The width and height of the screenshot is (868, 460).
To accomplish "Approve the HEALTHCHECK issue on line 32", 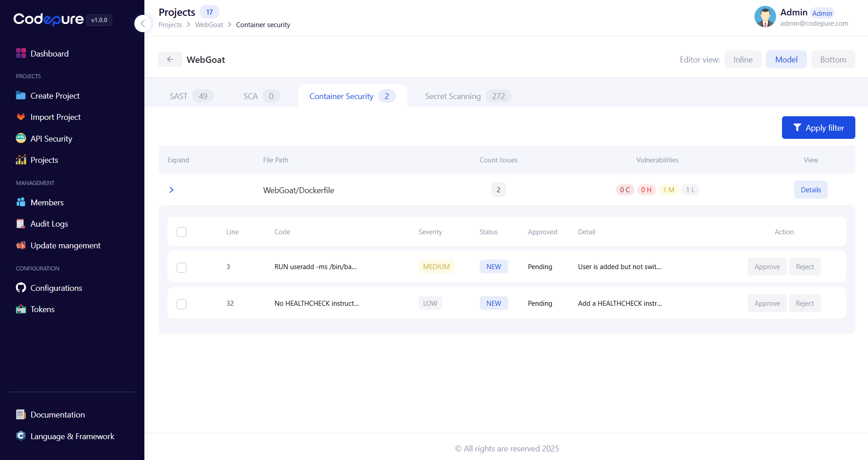I will click(x=767, y=303).
